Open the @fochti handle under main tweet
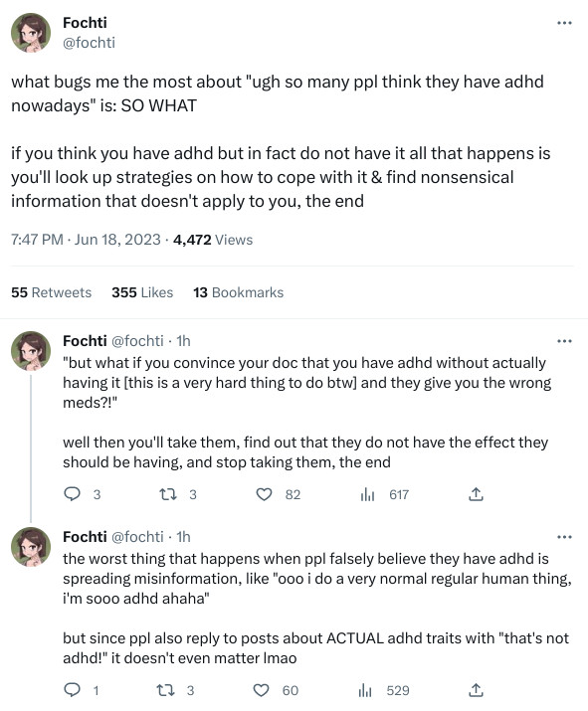The width and height of the screenshot is (588, 711). pos(89,43)
